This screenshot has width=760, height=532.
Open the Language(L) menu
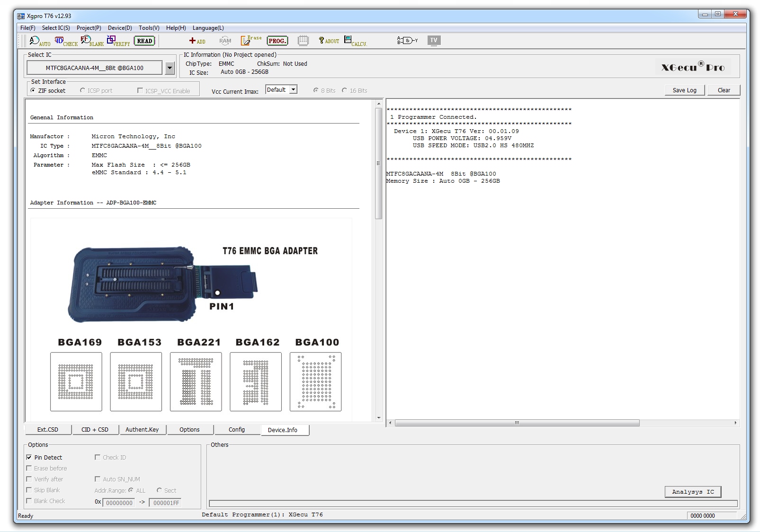point(208,28)
